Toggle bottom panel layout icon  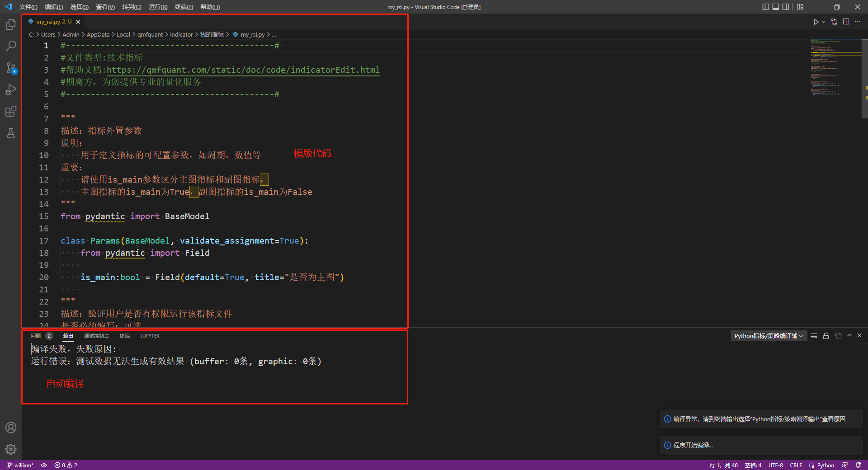click(776, 7)
